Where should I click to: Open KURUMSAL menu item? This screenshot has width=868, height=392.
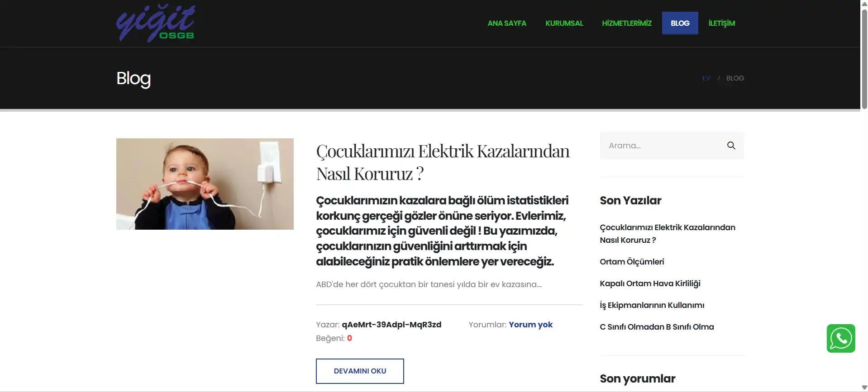pos(564,23)
